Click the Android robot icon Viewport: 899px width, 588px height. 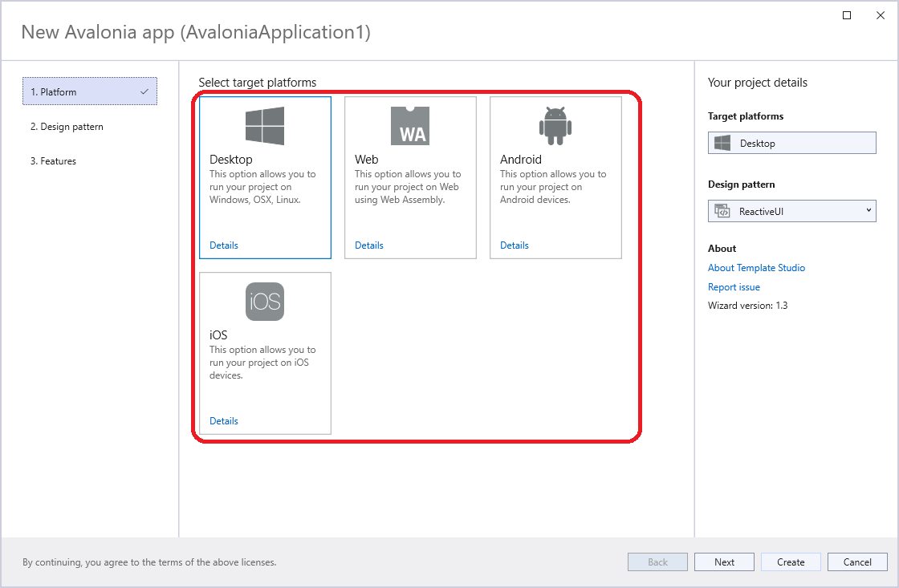click(555, 126)
